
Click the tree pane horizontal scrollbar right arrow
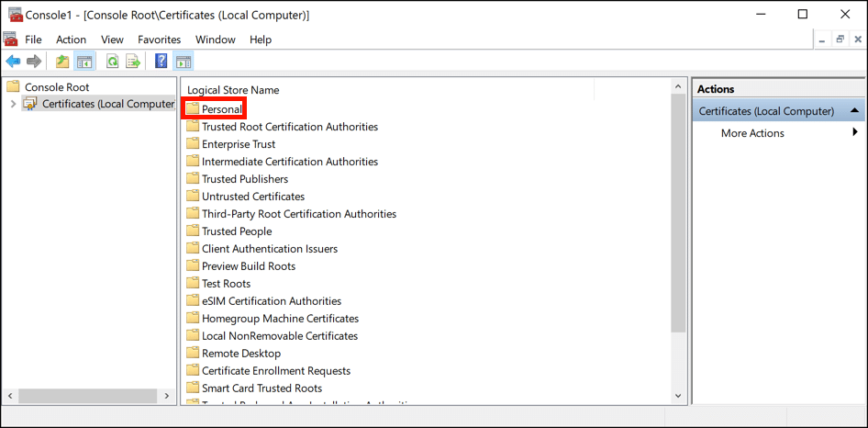click(166, 396)
